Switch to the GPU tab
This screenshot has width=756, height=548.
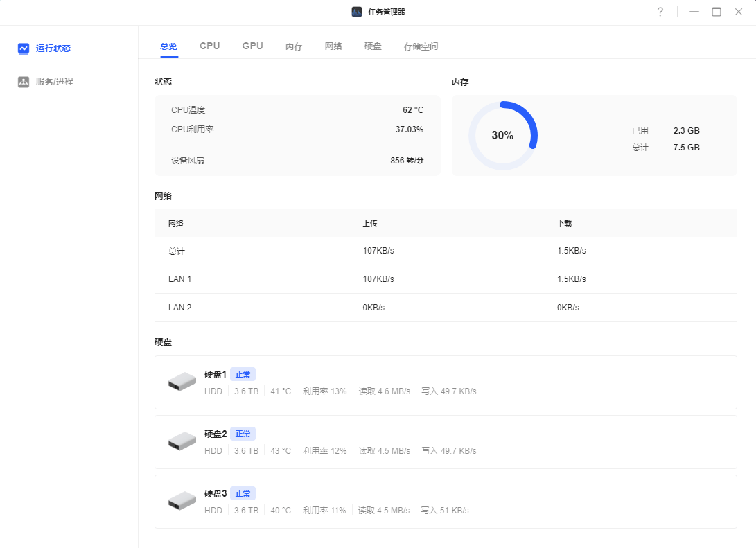[252, 46]
